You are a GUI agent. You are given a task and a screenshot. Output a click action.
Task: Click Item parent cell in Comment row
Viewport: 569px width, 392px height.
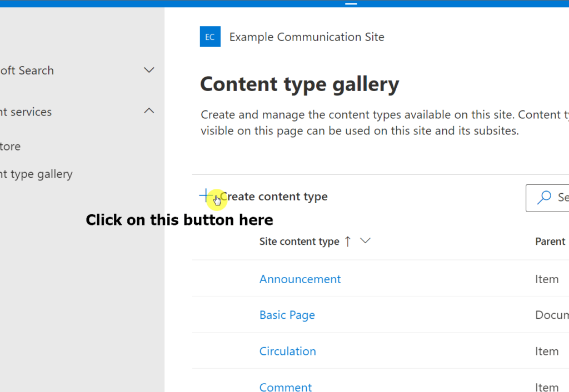click(x=547, y=387)
